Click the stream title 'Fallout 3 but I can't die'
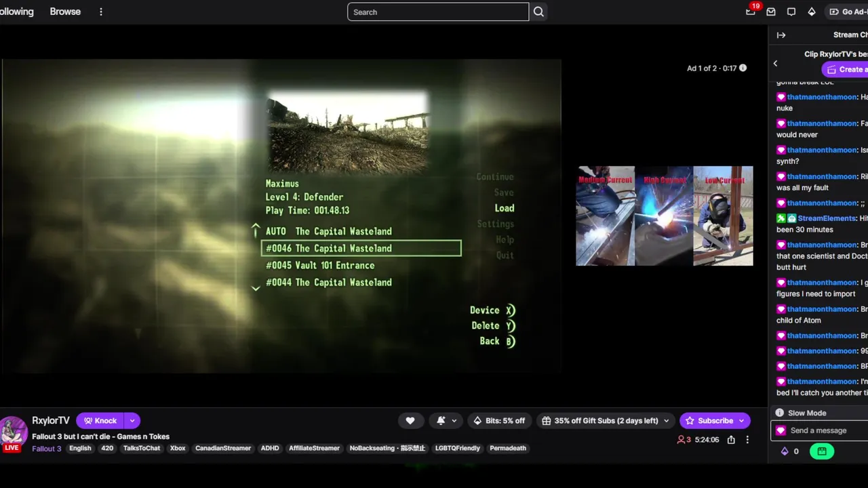The height and width of the screenshot is (488, 868). click(x=100, y=436)
